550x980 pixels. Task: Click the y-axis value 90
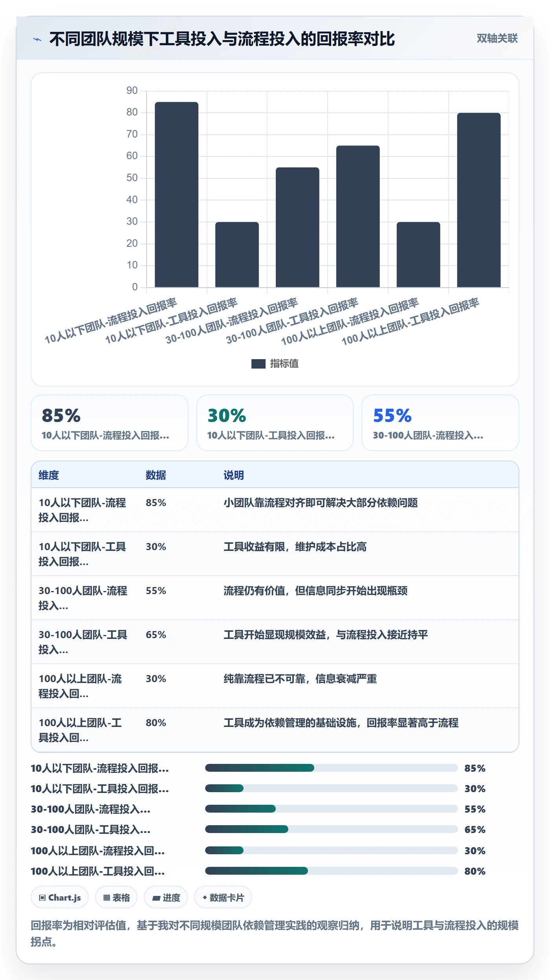(x=132, y=90)
